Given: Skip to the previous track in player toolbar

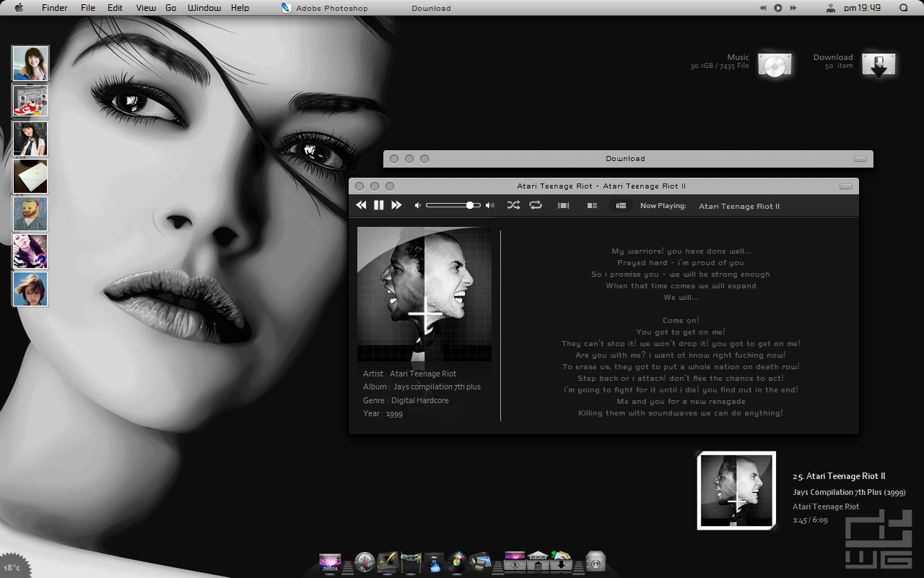Looking at the screenshot, I should (361, 206).
